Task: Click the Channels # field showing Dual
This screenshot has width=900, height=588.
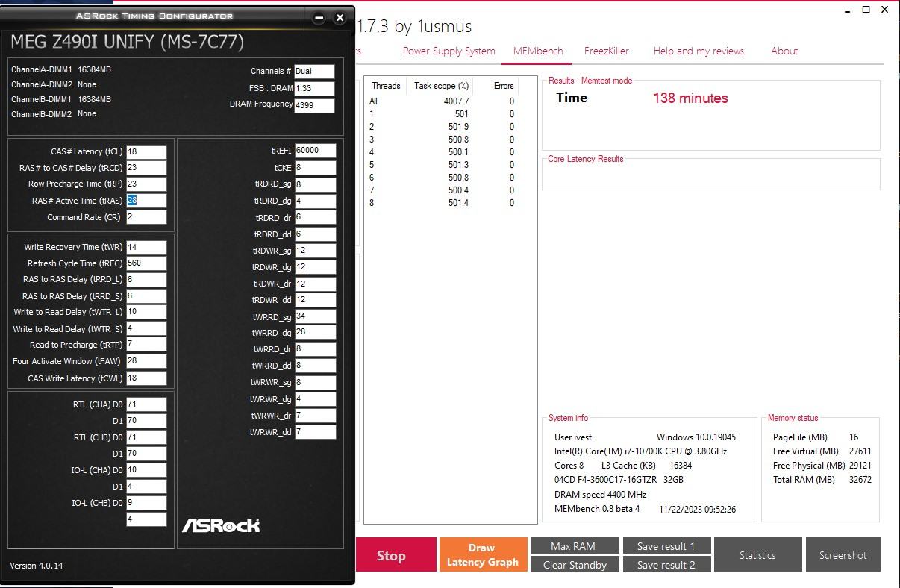Action: (314, 72)
